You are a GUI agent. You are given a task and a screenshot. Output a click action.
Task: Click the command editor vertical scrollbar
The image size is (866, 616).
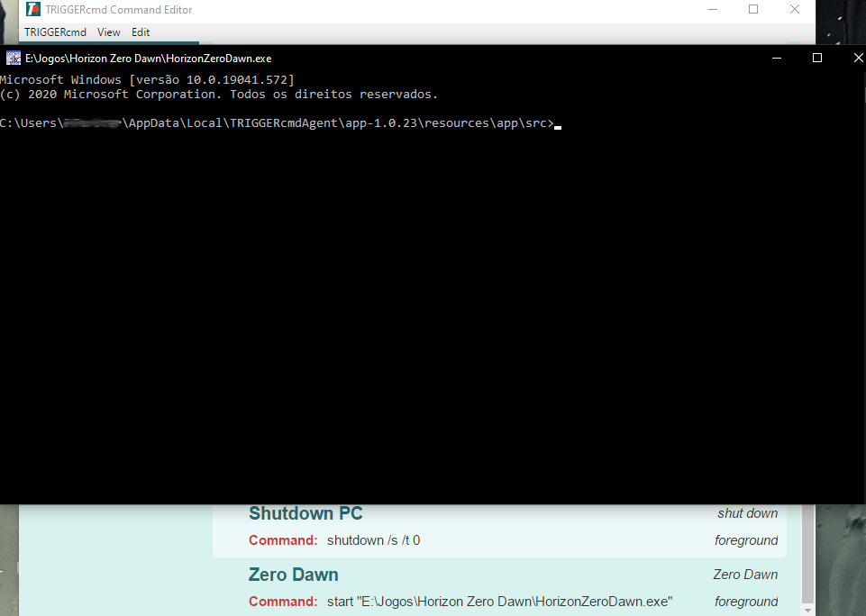pos(807,554)
